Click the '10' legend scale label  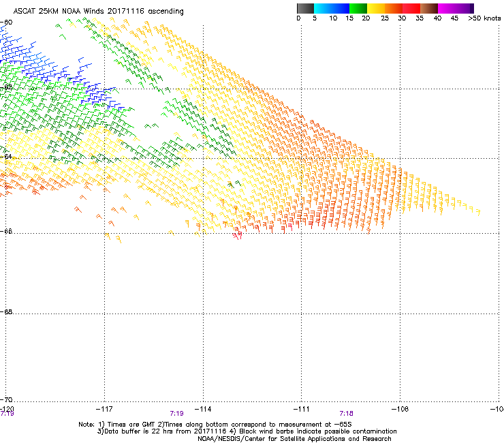[x=333, y=18]
